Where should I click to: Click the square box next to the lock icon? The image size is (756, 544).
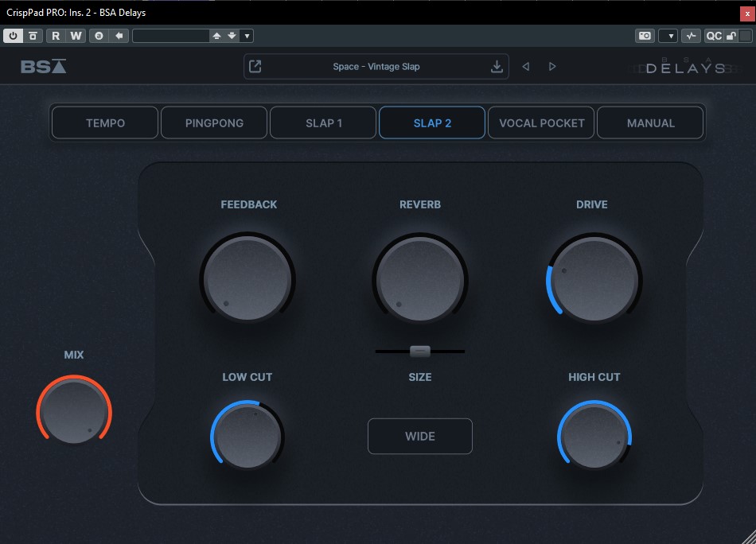pyautogui.click(x=746, y=36)
